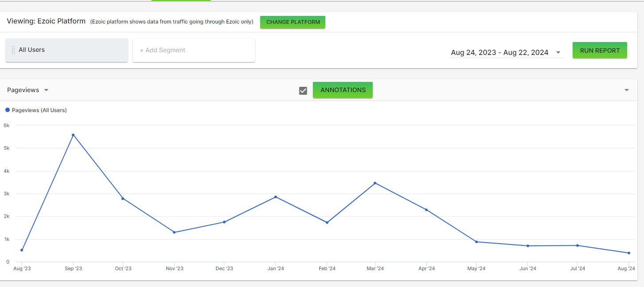Click the CHANGE PLATFORM button

click(x=293, y=22)
